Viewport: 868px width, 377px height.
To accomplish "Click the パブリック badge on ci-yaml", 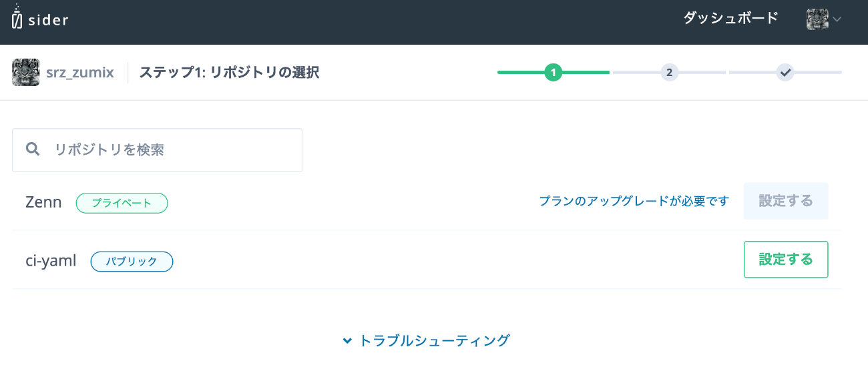I will tap(132, 262).
